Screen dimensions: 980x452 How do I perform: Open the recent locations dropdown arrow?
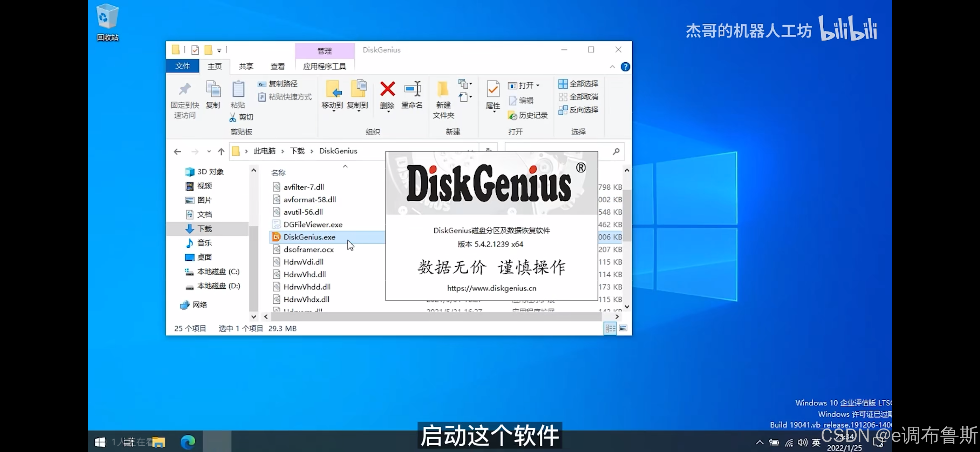(x=209, y=151)
